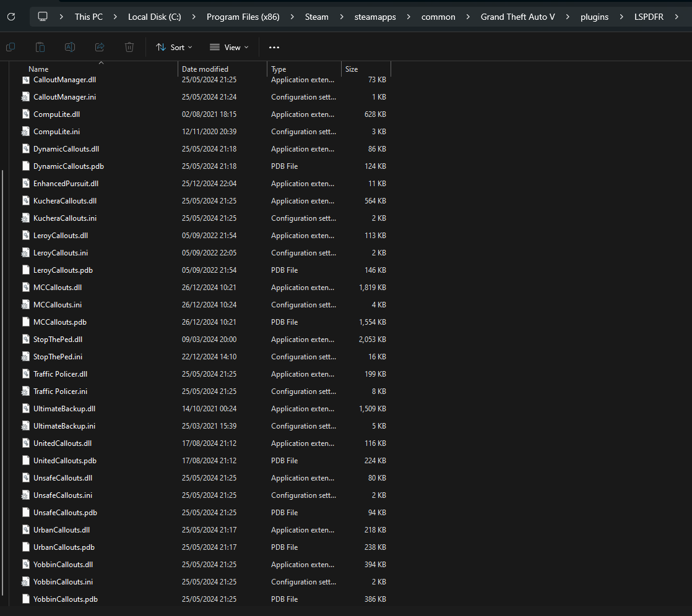Click the Share icon in toolbar

click(100, 47)
